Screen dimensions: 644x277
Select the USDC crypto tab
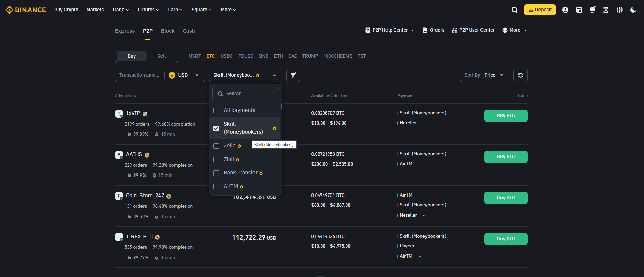(x=227, y=56)
